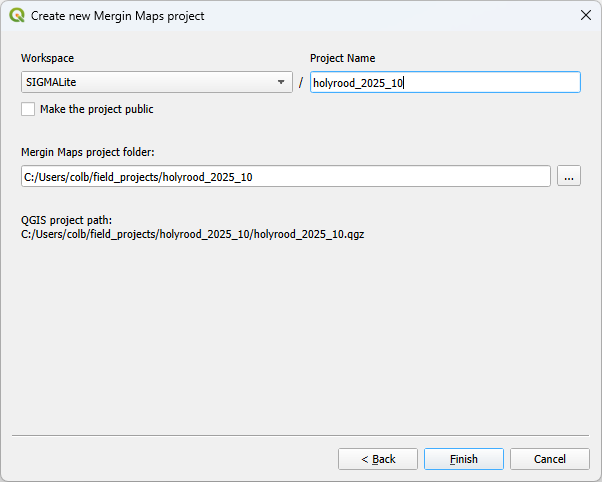Click the Project Name label
602x482 pixels.
tap(342, 58)
